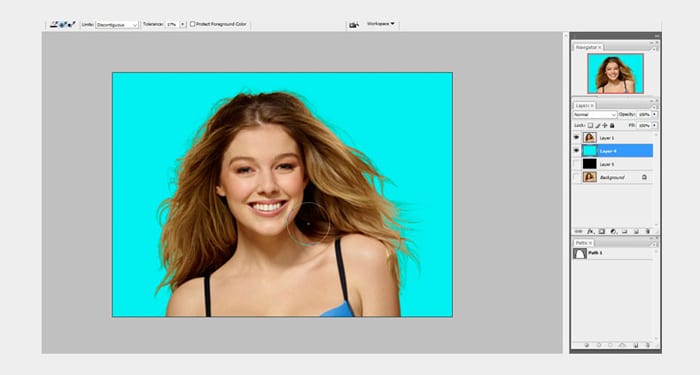The width and height of the screenshot is (700, 375).
Task: Open the Fill slider arrow
Action: pyautogui.click(x=654, y=126)
